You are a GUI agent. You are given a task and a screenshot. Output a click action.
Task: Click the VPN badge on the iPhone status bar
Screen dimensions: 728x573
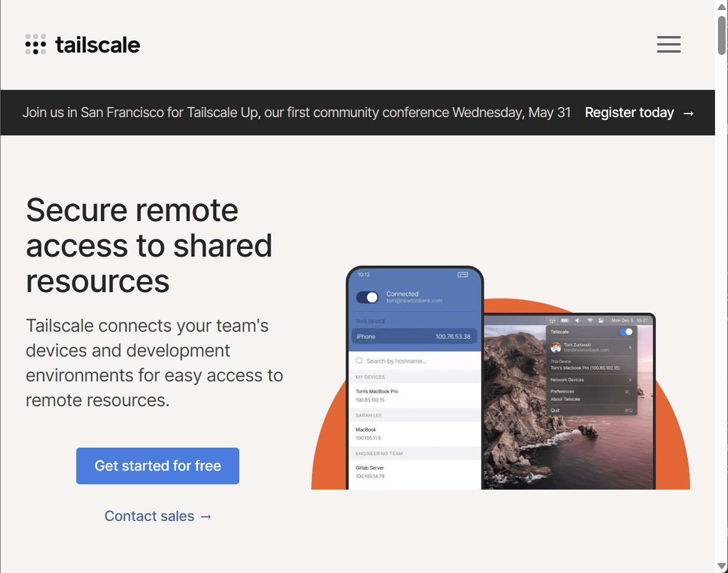[x=462, y=274]
